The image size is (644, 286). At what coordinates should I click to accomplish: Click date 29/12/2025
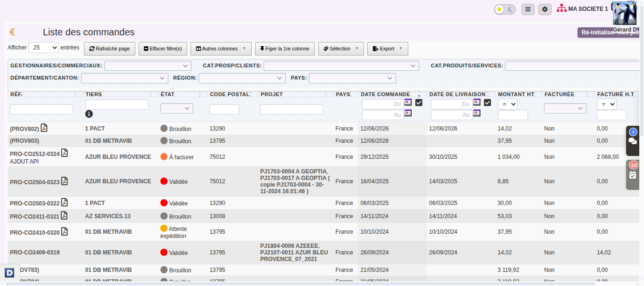click(375, 157)
